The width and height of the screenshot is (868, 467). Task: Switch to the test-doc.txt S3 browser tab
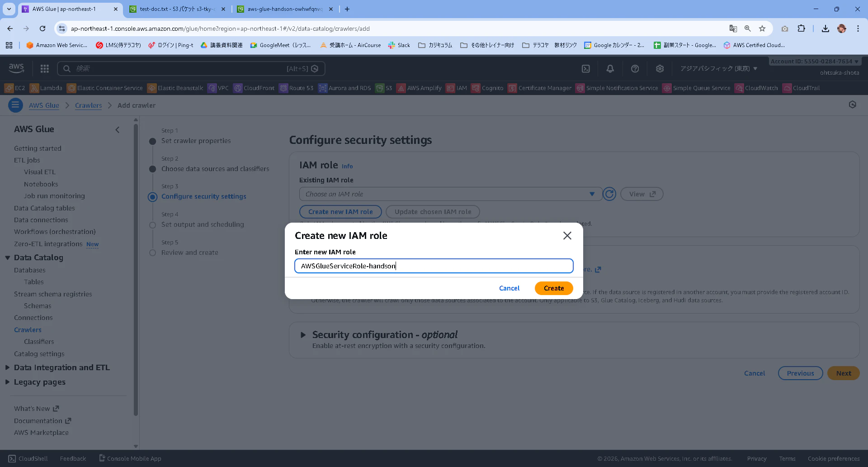click(x=177, y=9)
